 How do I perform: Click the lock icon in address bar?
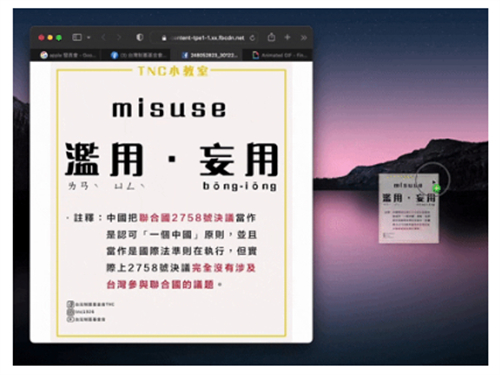[164, 38]
